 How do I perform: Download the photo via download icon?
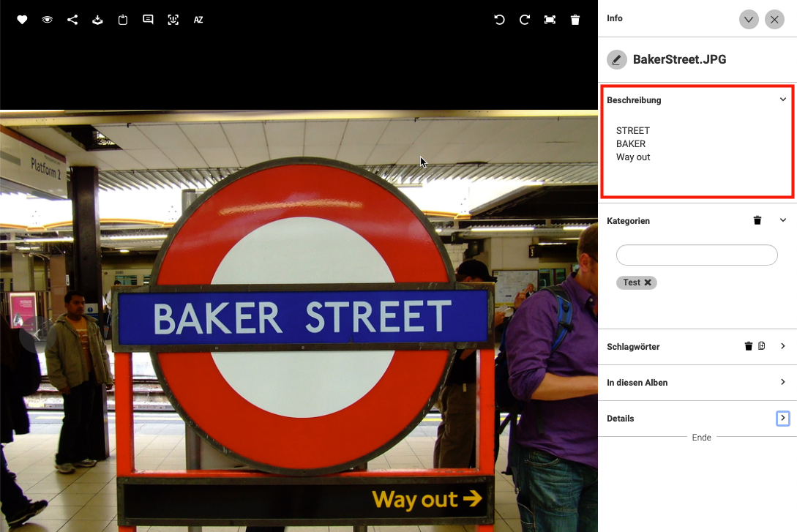[x=97, y=20]
